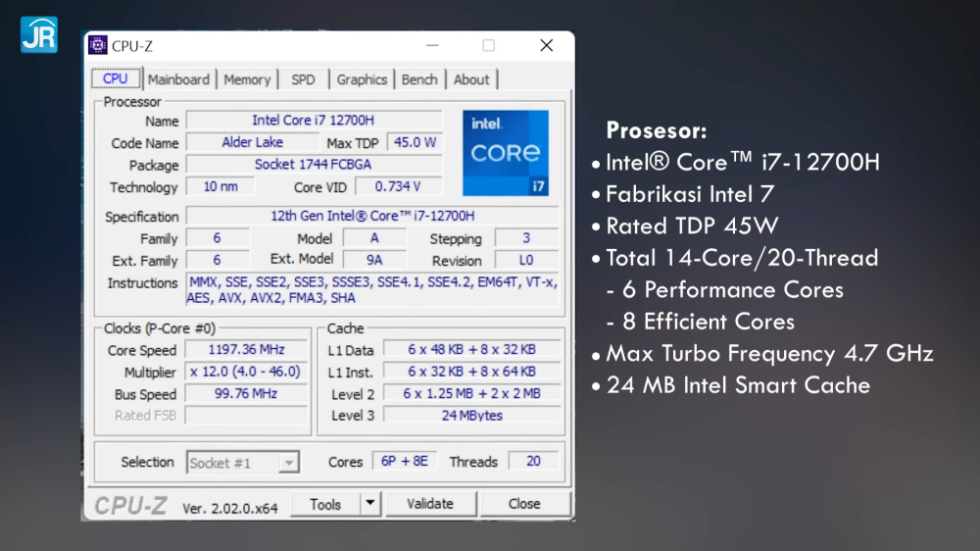Open the Tools dropdown arrow
This screenshot has width=980, height=551.
coord(369,504)
